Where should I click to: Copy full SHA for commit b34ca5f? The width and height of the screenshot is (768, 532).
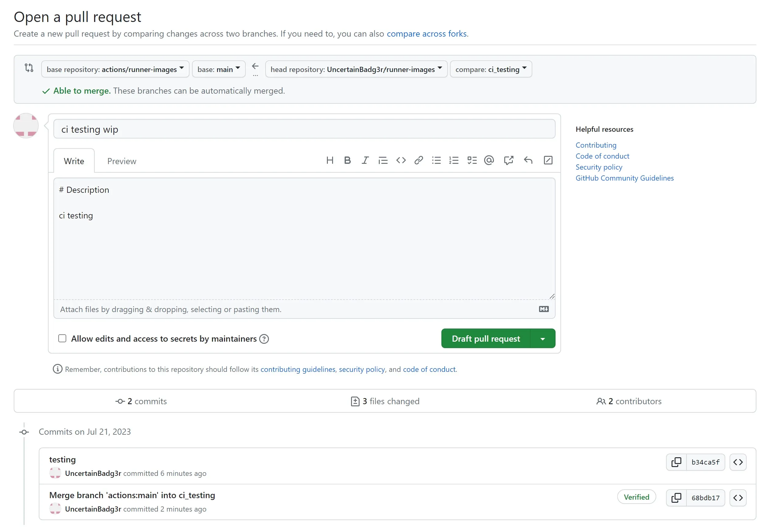[x=676, y=462]
